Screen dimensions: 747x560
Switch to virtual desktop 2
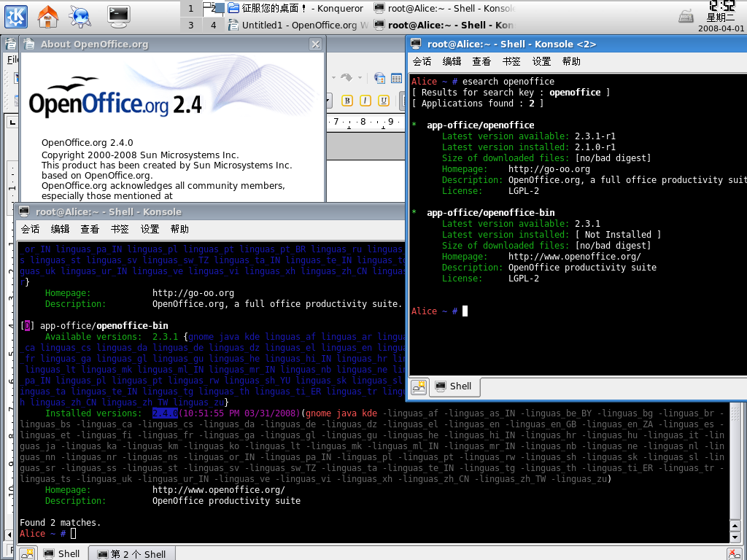pyautogui.click(x=214, y=9)
